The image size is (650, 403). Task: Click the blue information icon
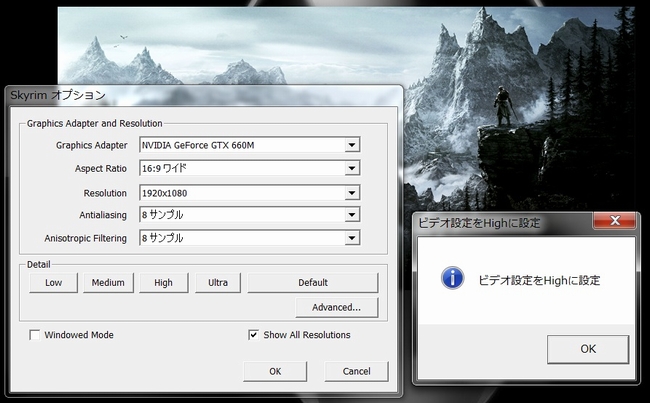452,278
